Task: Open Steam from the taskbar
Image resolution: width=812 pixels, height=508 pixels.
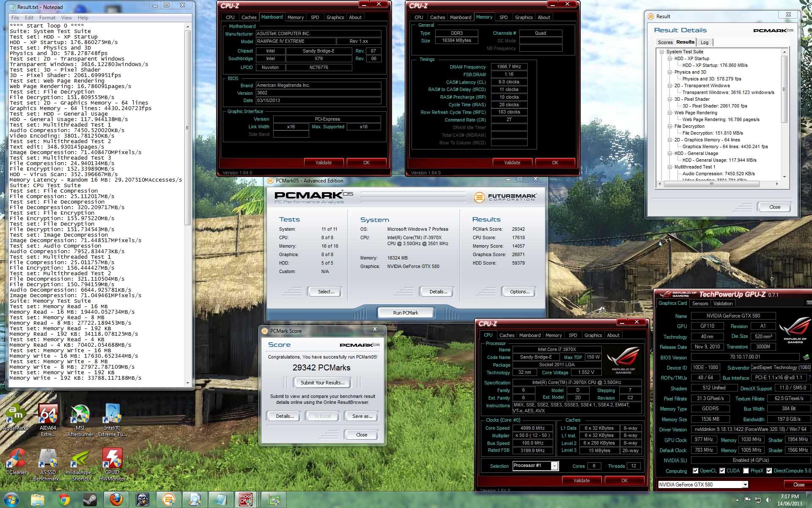Action: pyautogui.click(x=90, y=500)
